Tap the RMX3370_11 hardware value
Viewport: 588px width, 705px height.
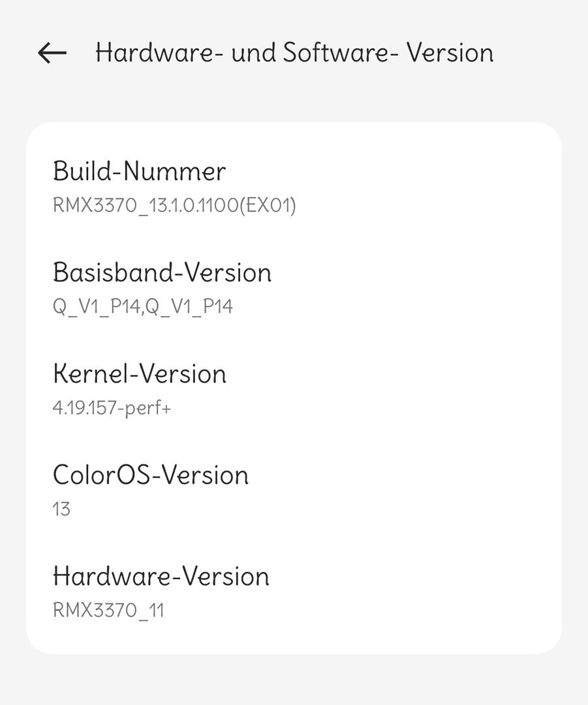[x=108, y=610]
